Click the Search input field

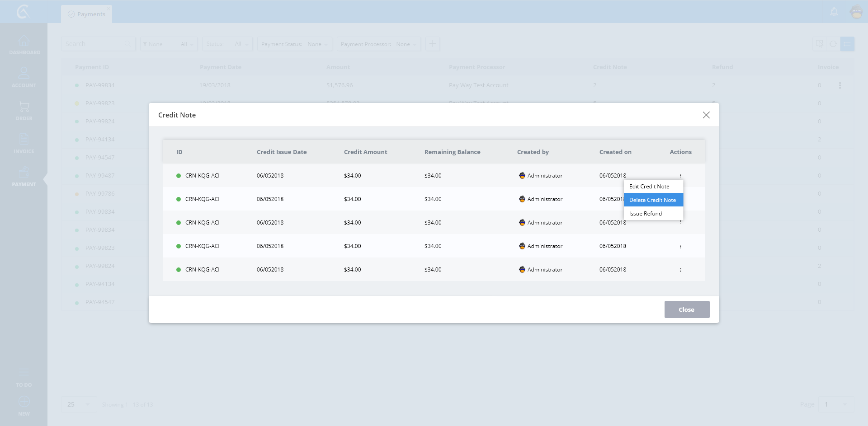pos(94,44)
